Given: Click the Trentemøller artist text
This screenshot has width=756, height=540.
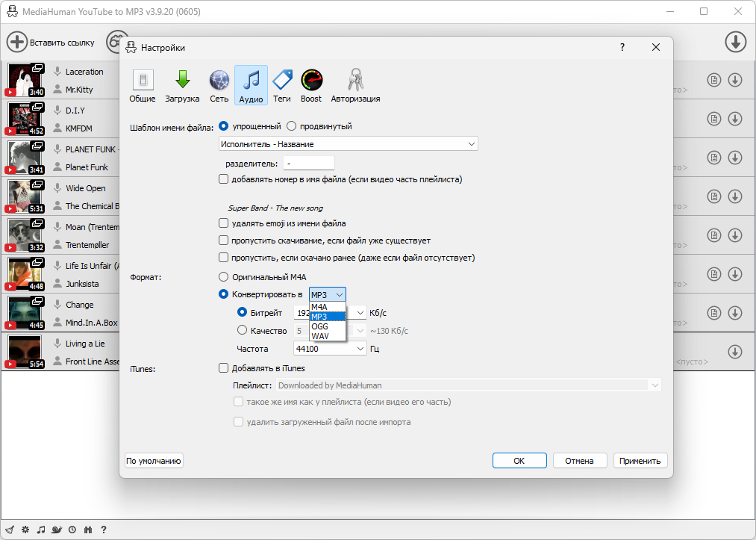Looking at the screenshot, I should click(x=87, y=245).
